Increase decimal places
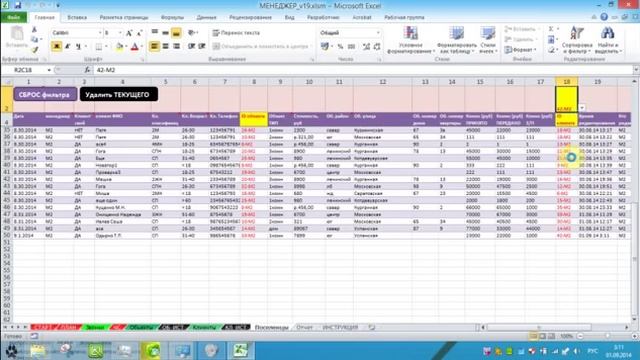Viewport: 640px width, 360px height. pyautogui.click(x=366, y=47)
